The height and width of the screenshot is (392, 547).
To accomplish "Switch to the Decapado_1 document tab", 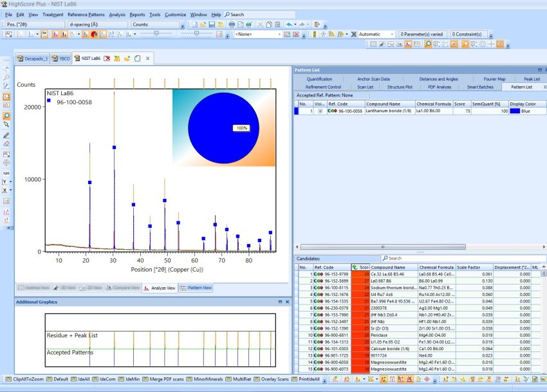I will point(32,59).
